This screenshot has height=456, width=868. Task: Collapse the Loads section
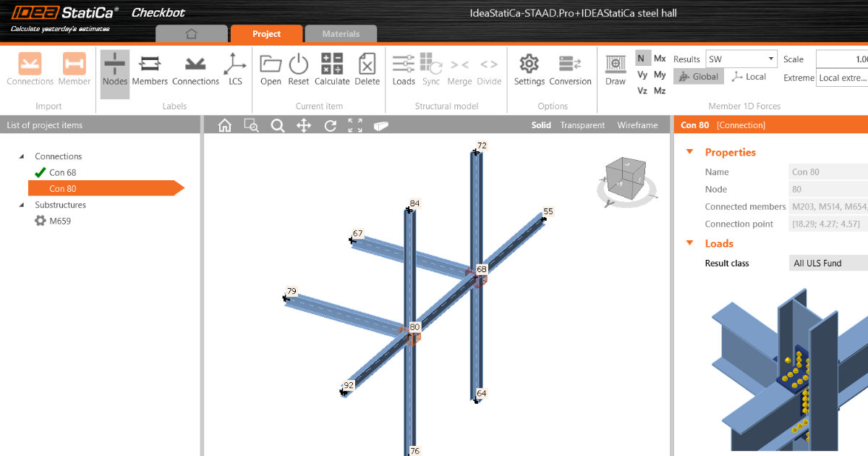click(x=689, y=243)
